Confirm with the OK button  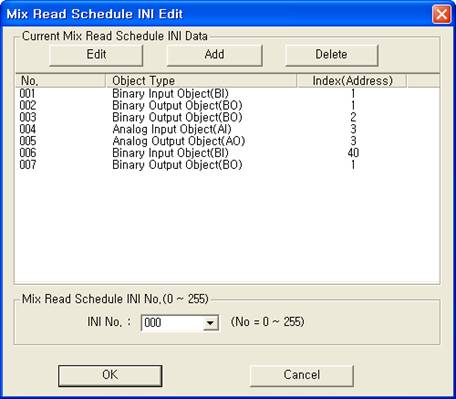pos(110,375)
